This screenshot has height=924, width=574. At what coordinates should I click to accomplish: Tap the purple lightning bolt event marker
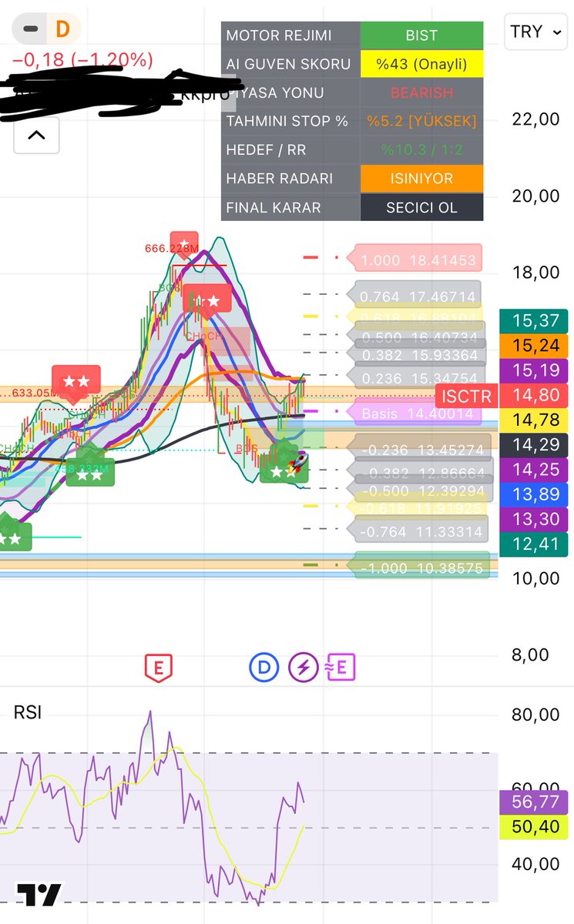pyautogui.click(x=303, y=668)
